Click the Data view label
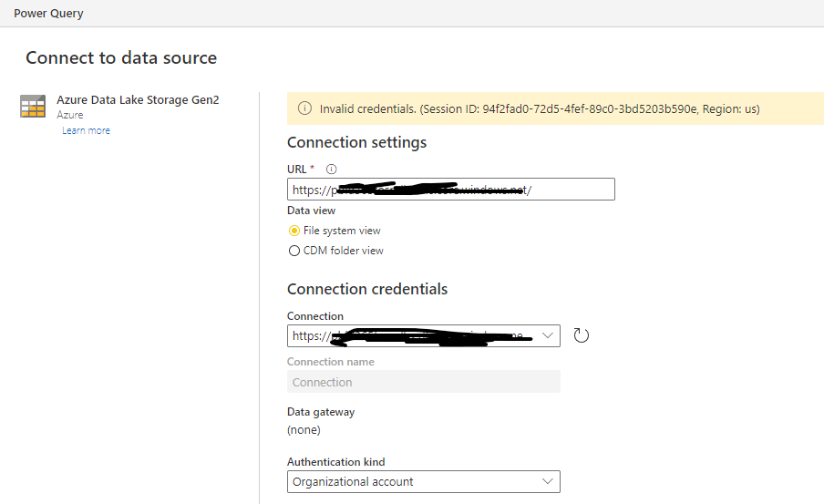This screenshot has width=824, height=504. 311,211
